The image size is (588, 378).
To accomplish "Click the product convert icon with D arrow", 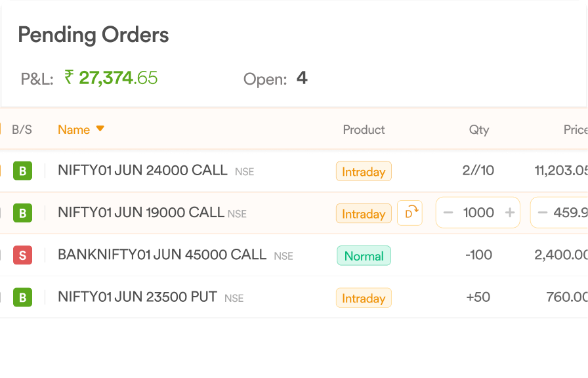I will coord(410,213).
